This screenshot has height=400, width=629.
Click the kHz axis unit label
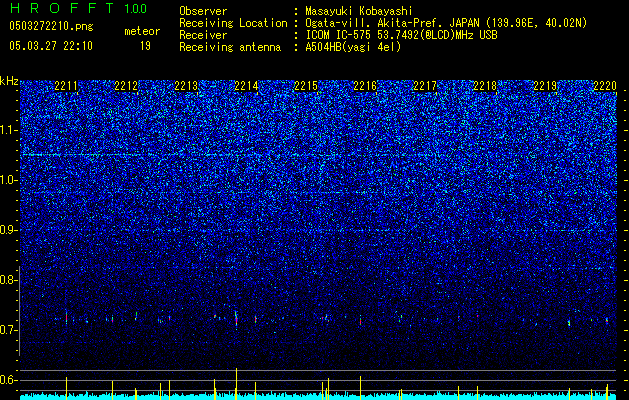click(9, 81)
